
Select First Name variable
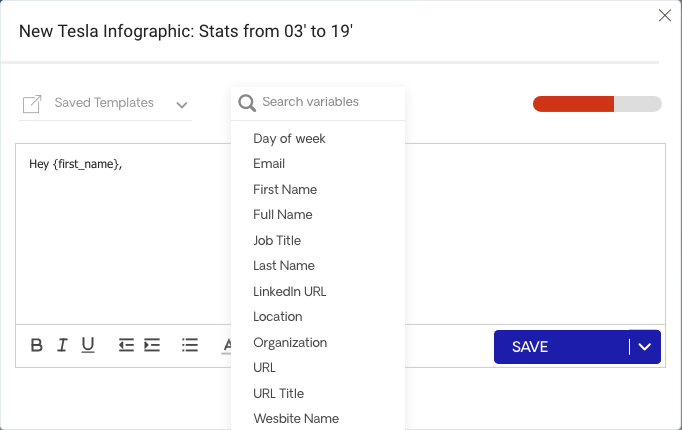tap(285, 190)
